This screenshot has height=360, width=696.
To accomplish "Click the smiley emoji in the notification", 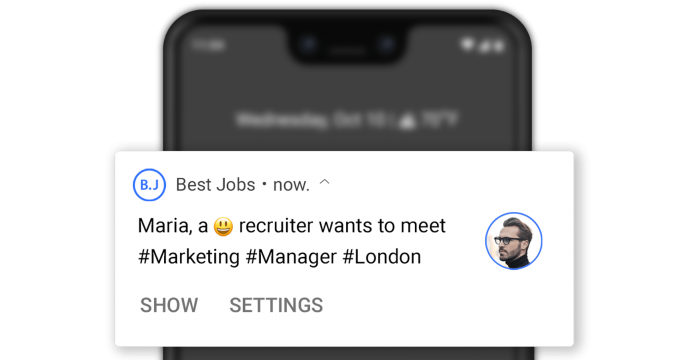I will (x=223, y=226).
